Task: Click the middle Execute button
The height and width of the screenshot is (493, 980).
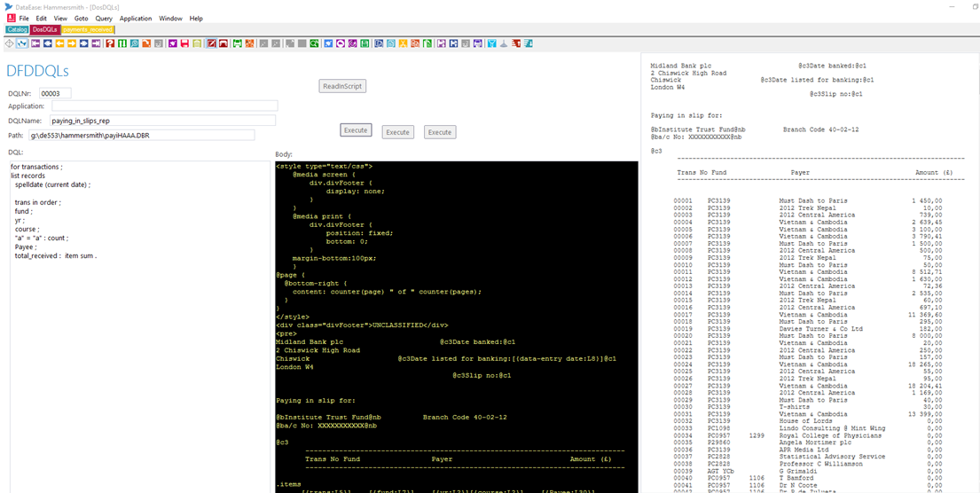Action: [397, 132]
